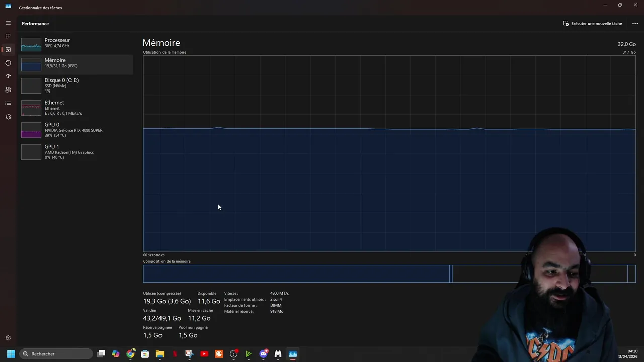Click the Performance page title
The image size is (644, 362).
pos(35,24)
